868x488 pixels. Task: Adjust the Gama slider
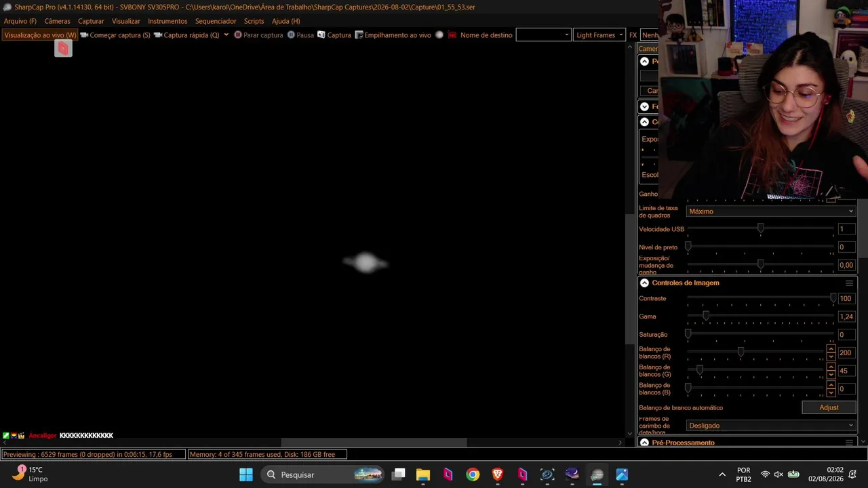pos(760,317)
